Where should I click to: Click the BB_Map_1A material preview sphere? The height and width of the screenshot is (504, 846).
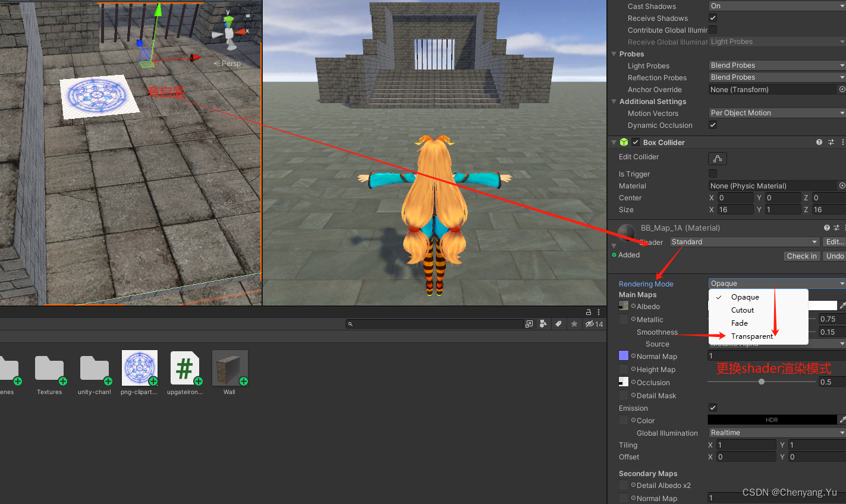coord(627,232)
